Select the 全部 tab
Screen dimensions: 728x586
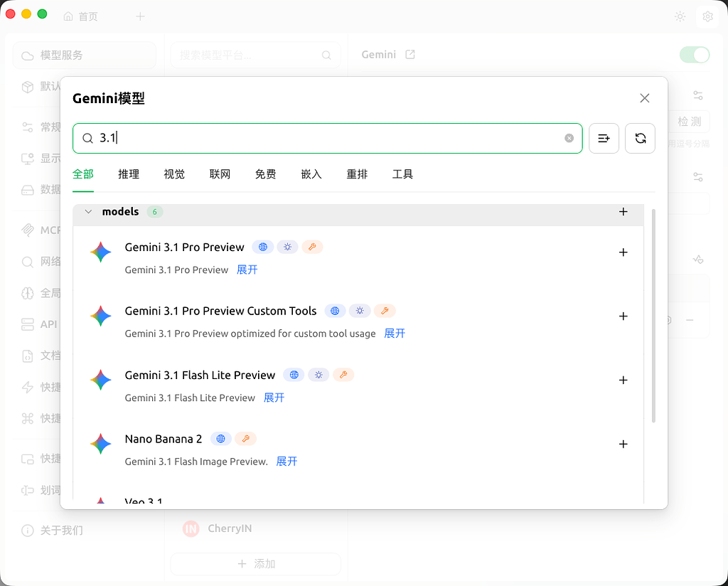pos(83,174)
